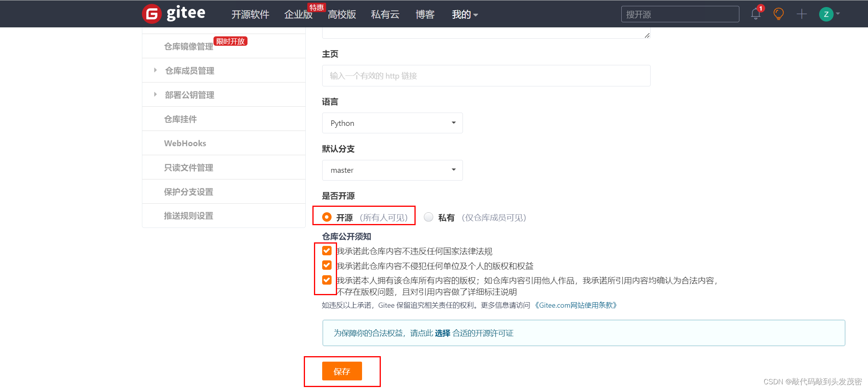Click the orange lightbulb icon
This screenshot has width=868, height=389.
(x=778, y=14)
